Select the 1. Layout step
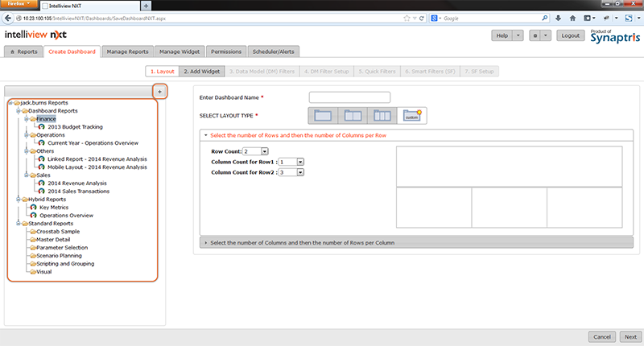The height and width of the screenshot is (346, 644). click(163, 72)
